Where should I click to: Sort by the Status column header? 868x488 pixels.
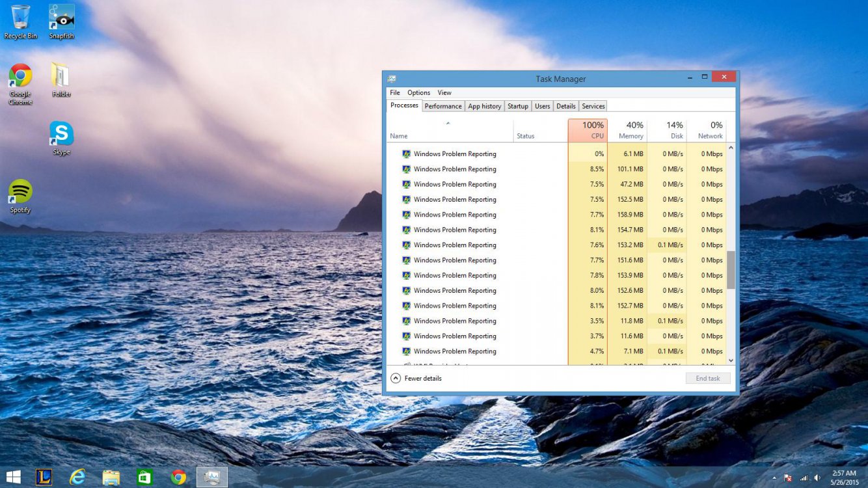point(540,130)
